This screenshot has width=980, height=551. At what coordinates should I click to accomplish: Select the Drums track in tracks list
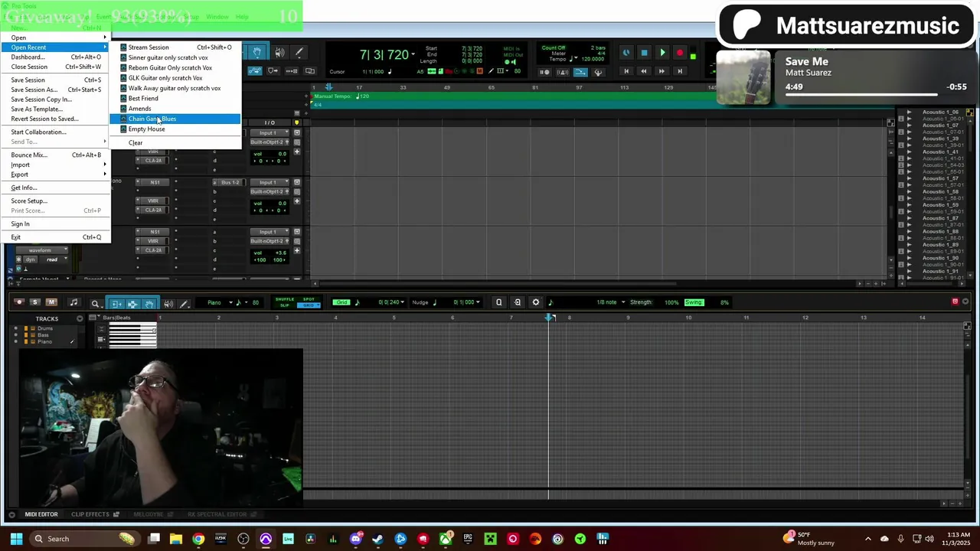point(45,328)
